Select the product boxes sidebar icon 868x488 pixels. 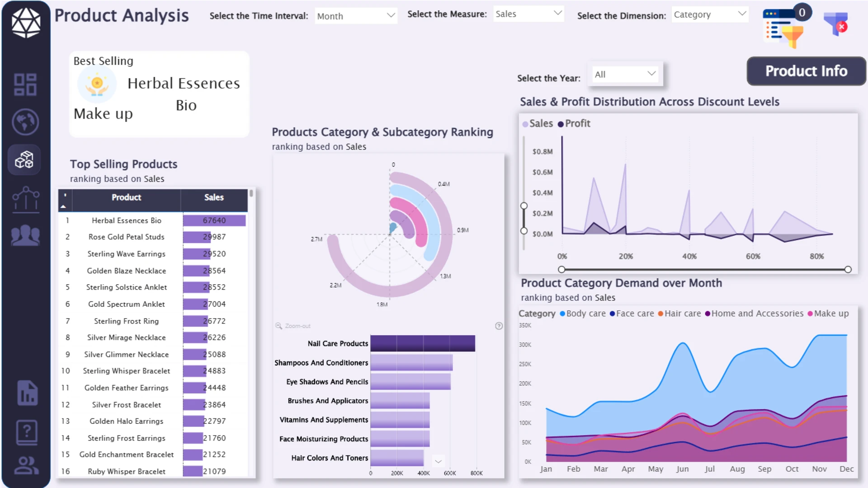click(24, 160)
